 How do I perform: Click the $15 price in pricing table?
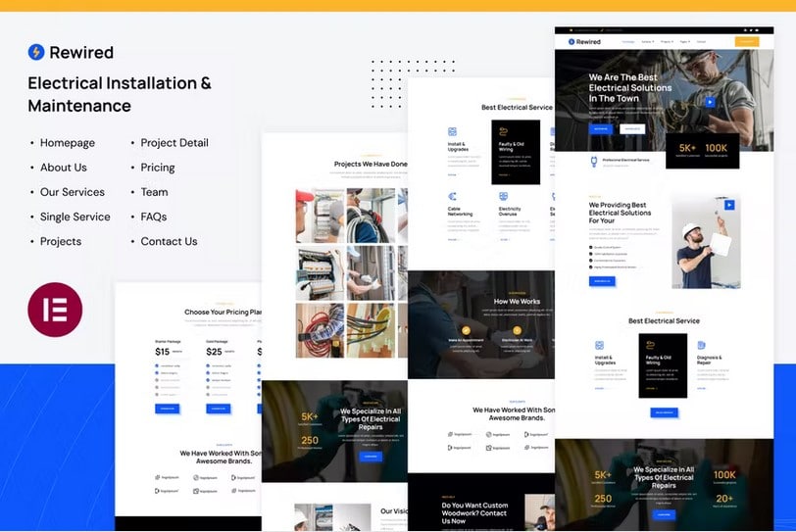[x=163, y=352]
